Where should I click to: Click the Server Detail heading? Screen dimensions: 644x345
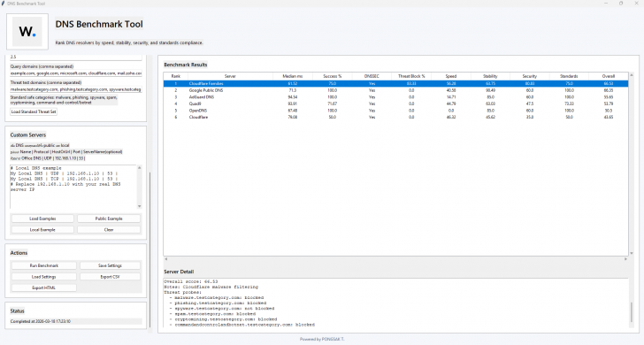179,272
